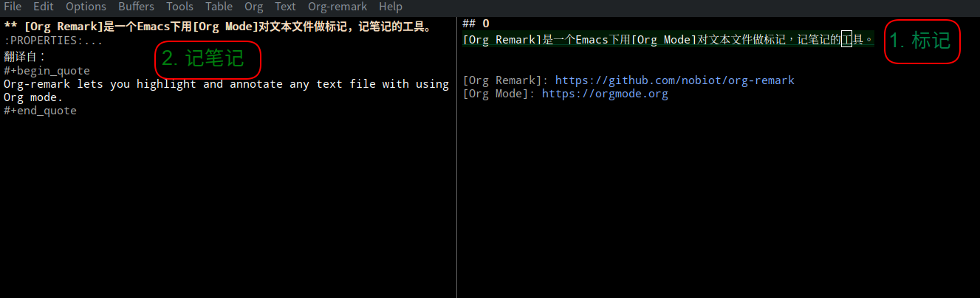
Task: Open the Options menu
Action: (86, 7)
